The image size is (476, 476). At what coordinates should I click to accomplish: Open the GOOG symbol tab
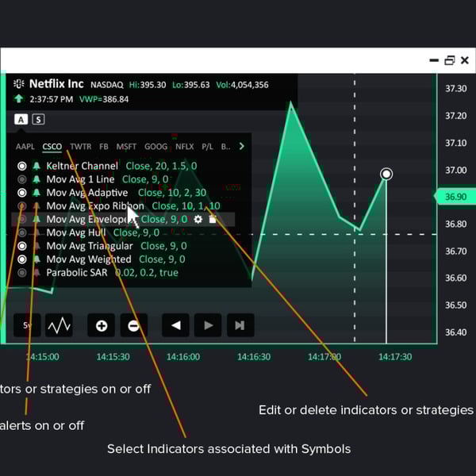(155, 147)
